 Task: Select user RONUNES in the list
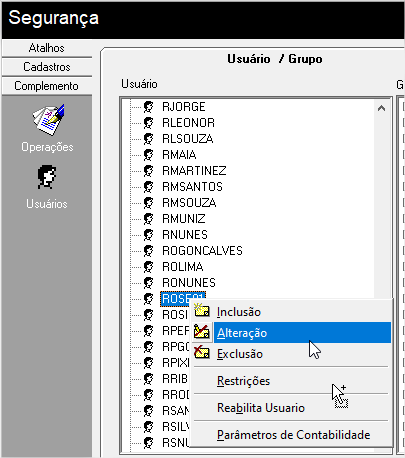pos(189,283)
